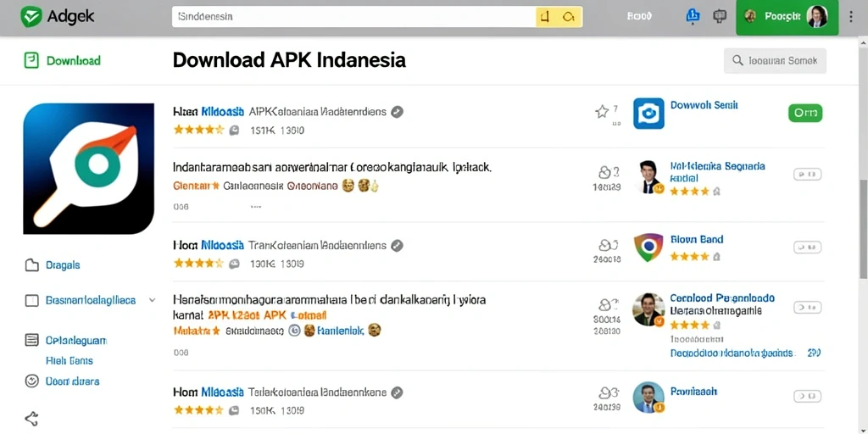
Task: Click emoji faces after Greonlane tag
Action: pyautogui.click(x=361, y=186)
